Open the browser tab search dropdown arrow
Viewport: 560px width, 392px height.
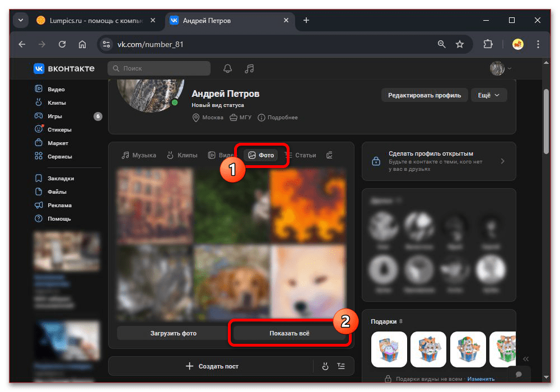coord(21,20)
